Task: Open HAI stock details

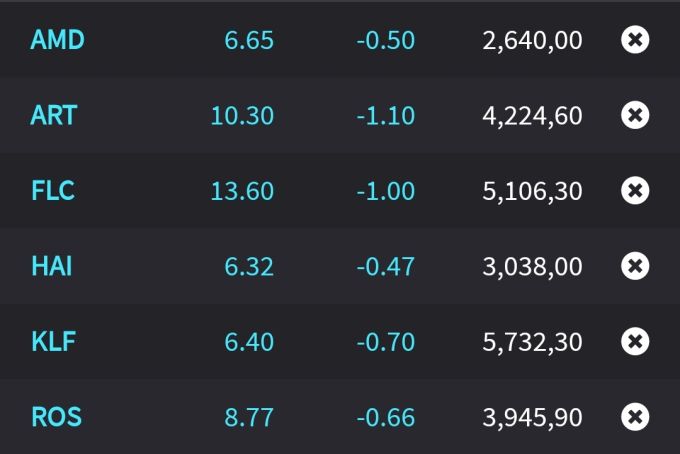Action: 51,266
